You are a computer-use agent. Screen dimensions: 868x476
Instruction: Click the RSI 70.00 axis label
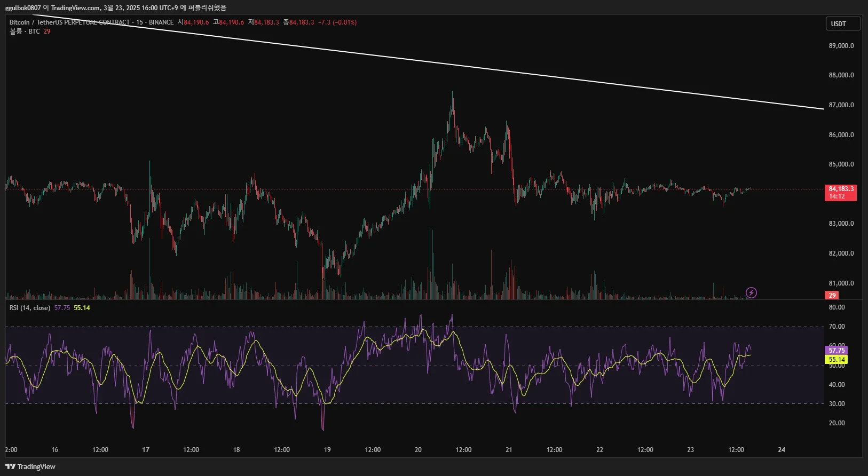837,327
